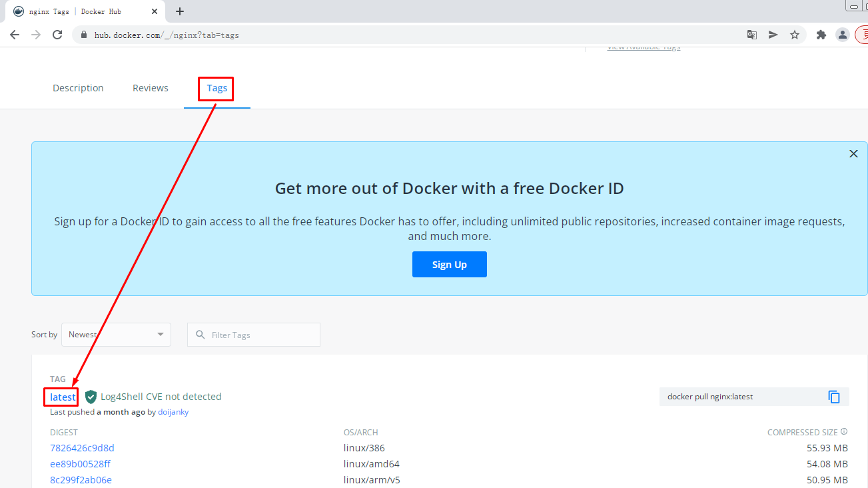Select the Tags tab

[x=217, y=88]
